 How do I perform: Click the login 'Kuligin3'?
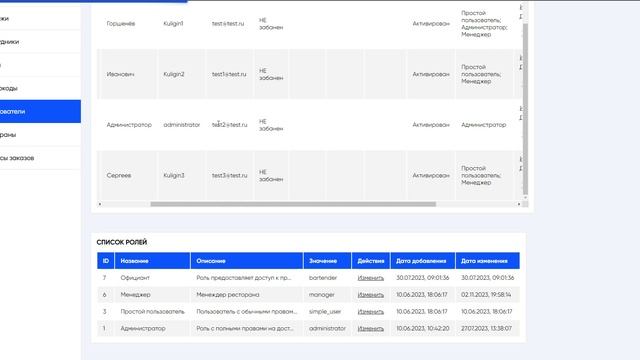pos(174,176)
